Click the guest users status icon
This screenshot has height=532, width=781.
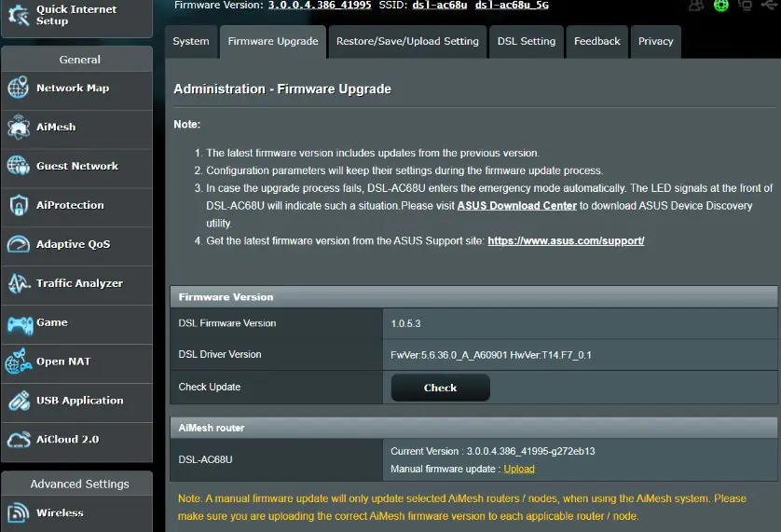coord(696,6)
